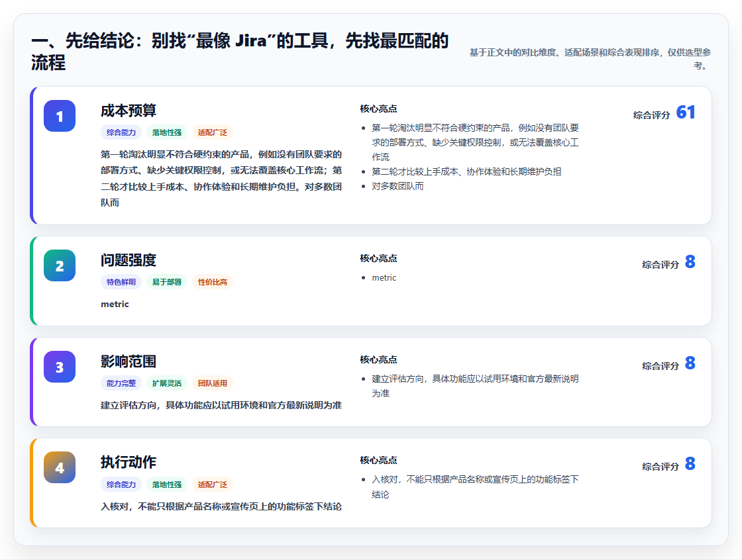The width and height of the screenshot is (742, 560).
Task: Click the bullet 建立评估方向 in 影响范围 highlights
Action: (x=475, y=386)
